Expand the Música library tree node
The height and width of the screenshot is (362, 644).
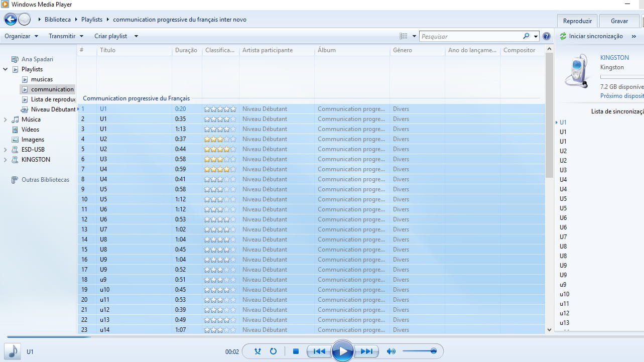6,119
